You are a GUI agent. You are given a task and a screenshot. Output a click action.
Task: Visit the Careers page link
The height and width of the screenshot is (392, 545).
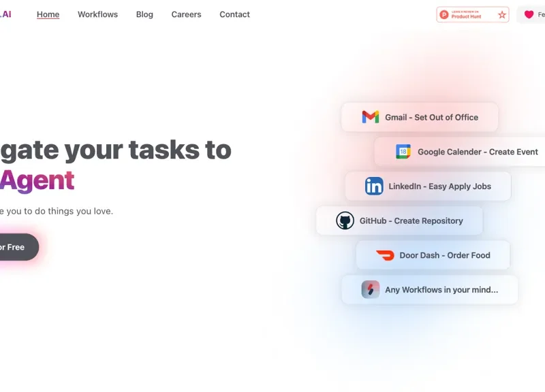pyautogui.click(x=186, y=14)
